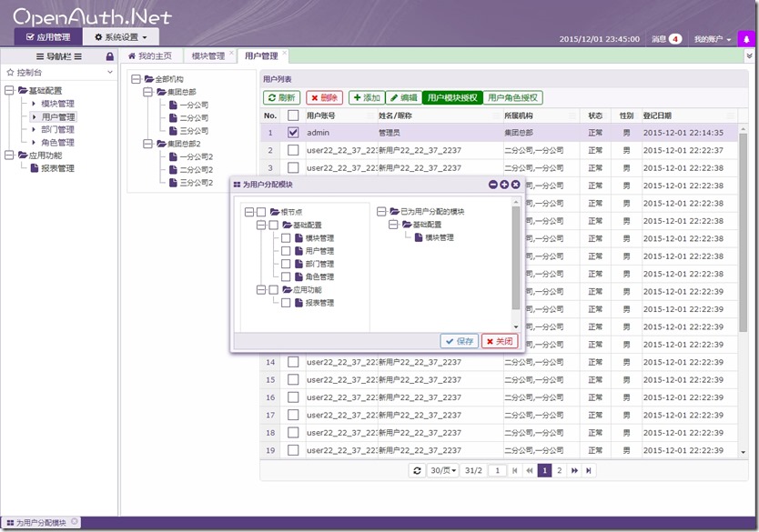Click the tab bar collapse arrow at right
Image resolution: width=759 pixels, height=532 pixels.
click(749, 56)
